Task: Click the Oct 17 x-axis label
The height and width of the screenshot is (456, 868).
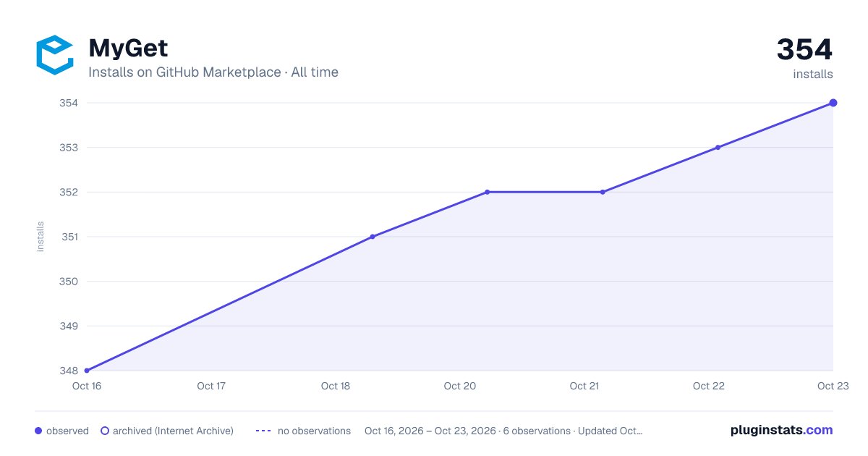Action: coord(211,386)
